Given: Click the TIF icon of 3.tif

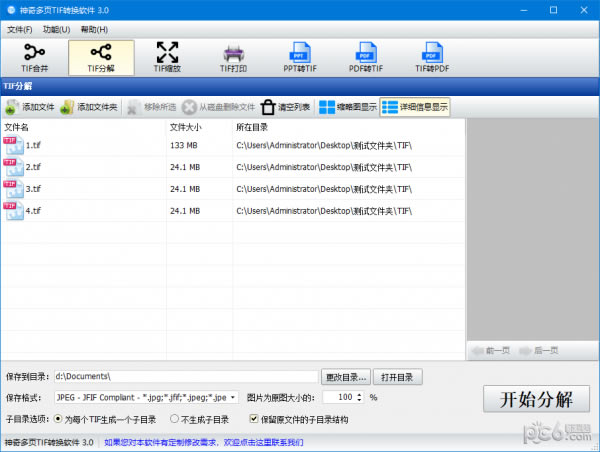Looking at the screenshot, I should click(13, 189).
